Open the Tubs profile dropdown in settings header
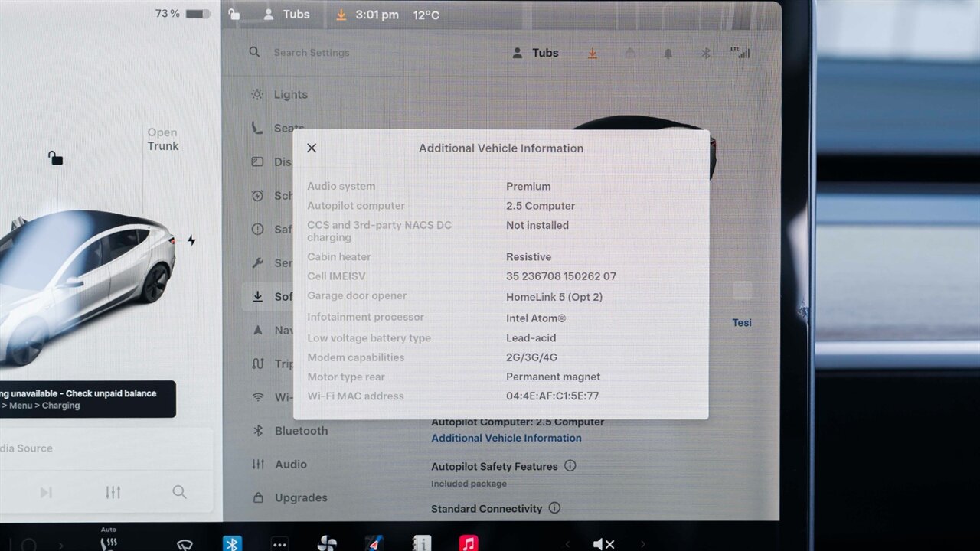 535,53
